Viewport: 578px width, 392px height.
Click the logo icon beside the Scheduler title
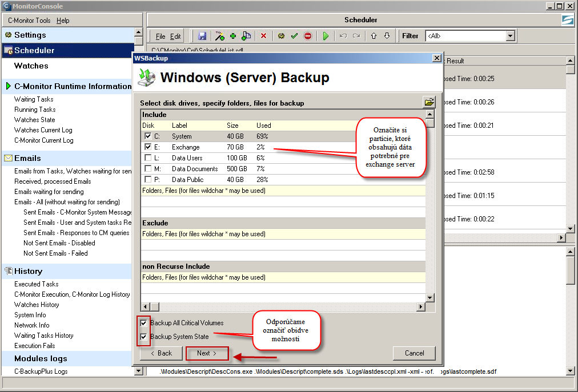tap(568, 20)
